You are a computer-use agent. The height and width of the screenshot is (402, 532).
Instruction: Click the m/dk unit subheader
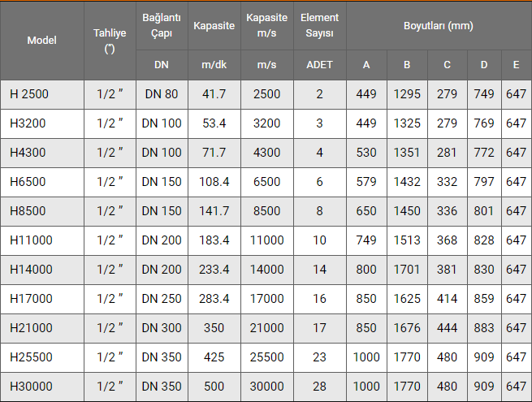[214, 65]
